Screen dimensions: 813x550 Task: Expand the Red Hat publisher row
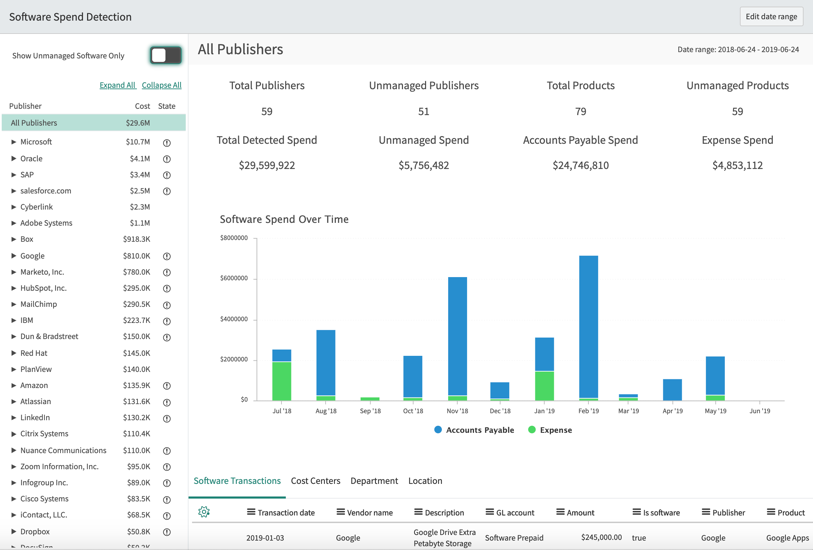[13, 353]
